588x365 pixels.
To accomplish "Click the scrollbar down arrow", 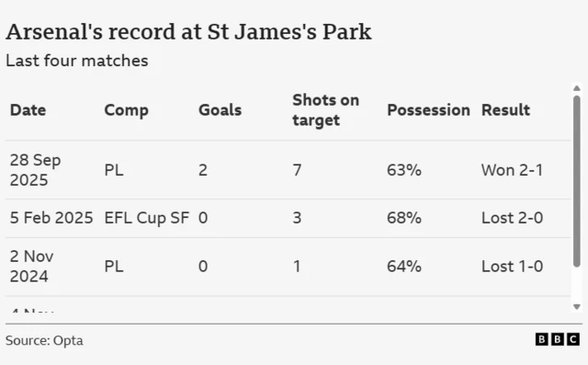I will 577,307.
